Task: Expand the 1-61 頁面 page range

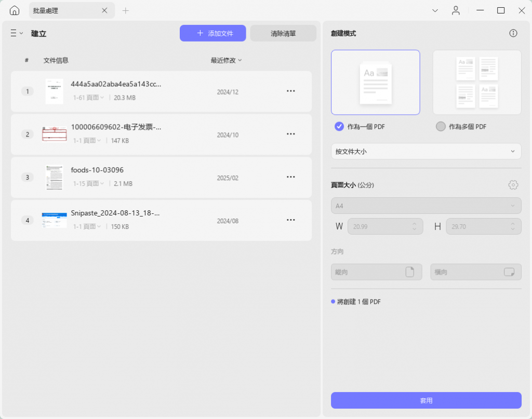Action: click(x=88, y=98)
